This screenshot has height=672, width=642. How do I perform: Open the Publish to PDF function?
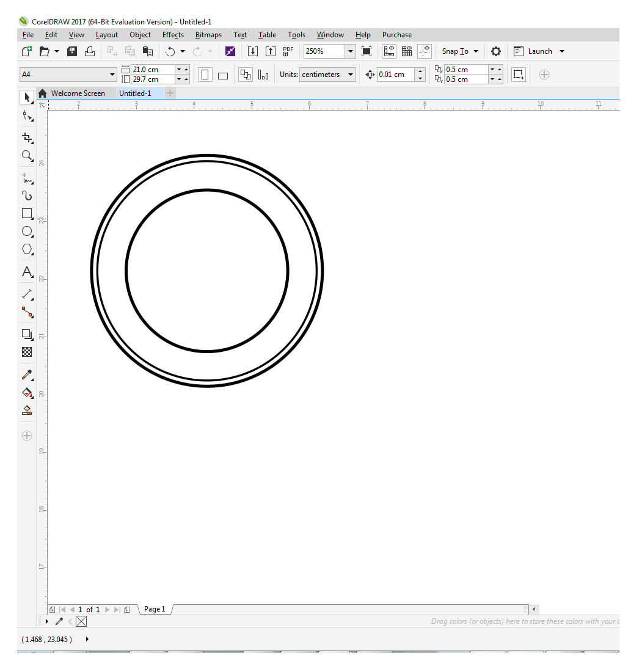[287, 51]
